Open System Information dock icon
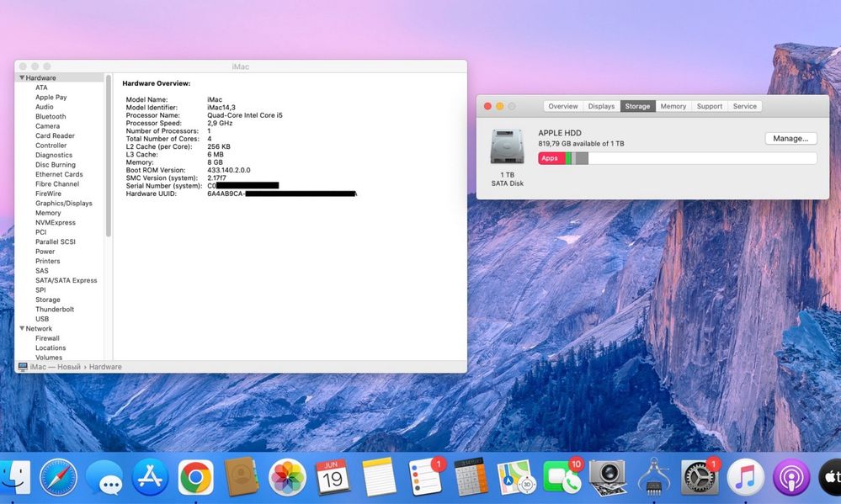The width and height of the screenshot is (841, 504). point(654,477)
